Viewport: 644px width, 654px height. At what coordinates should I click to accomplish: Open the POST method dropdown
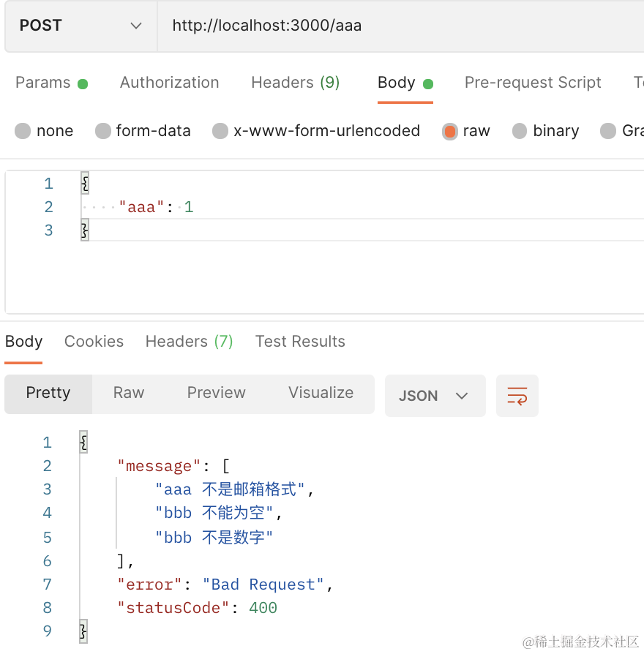pyautogui.click(x=80, y=26)
